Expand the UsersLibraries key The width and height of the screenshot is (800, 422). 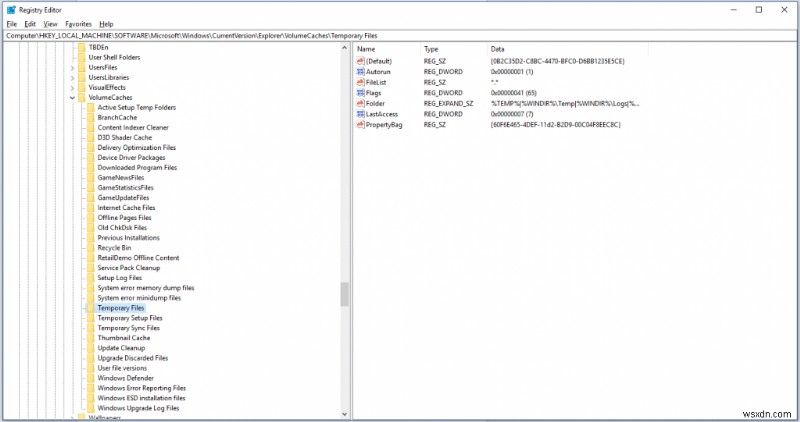click(72, 78)
